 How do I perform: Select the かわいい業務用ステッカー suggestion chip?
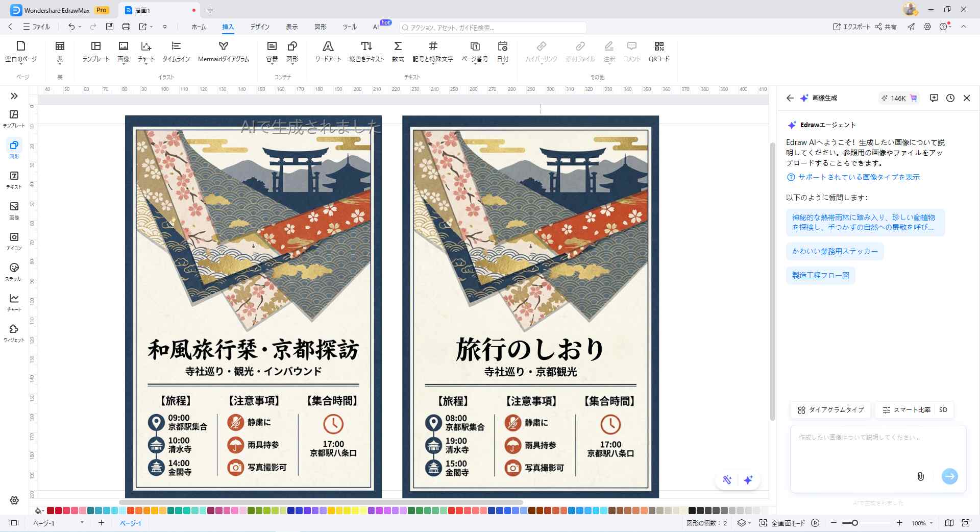click(x=834, y=251)
